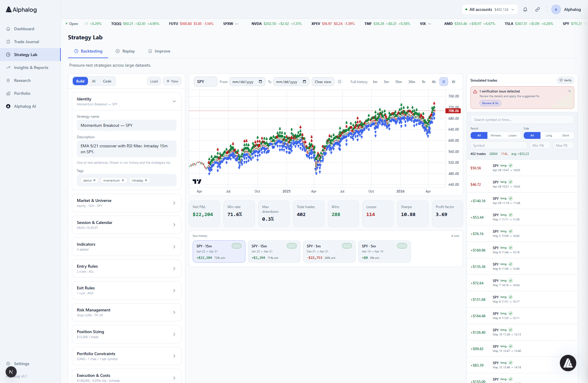Open Settings gear in the sidebar
Viewport: 588px width, 383px height.
click(8, 364)
